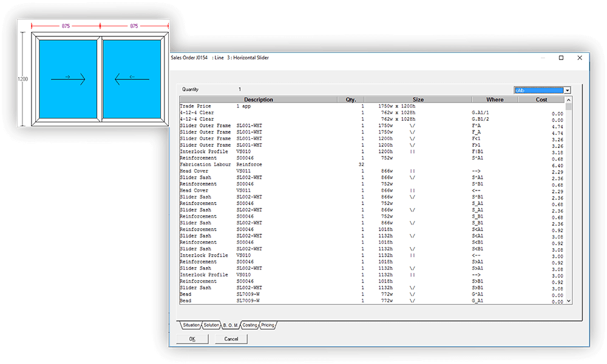Switch to the Situation tab
Viewport: 607px width, 364px height.
[x=191, y=325]
